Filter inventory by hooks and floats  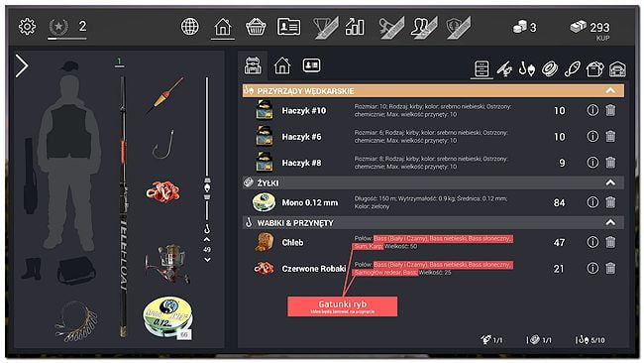526,69
